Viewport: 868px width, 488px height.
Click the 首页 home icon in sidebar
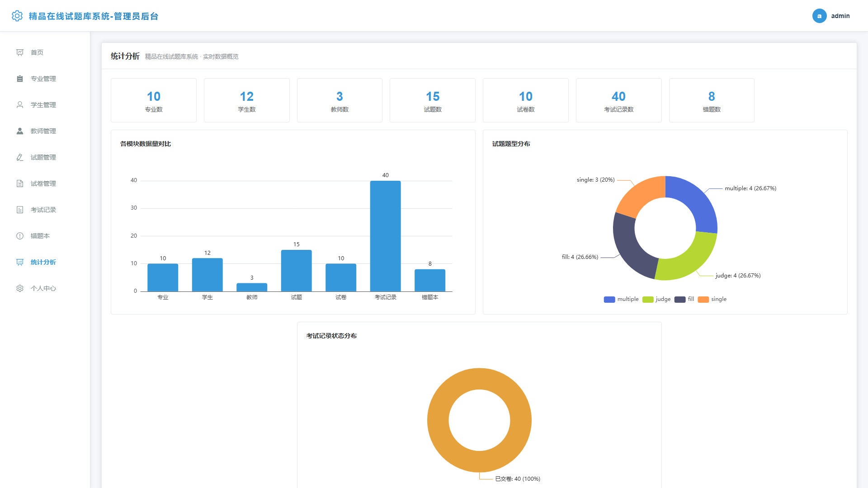(20, 52)
